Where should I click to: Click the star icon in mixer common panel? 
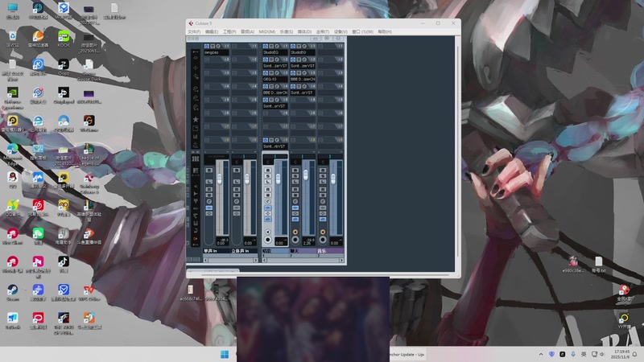click(x=196, y=119)
